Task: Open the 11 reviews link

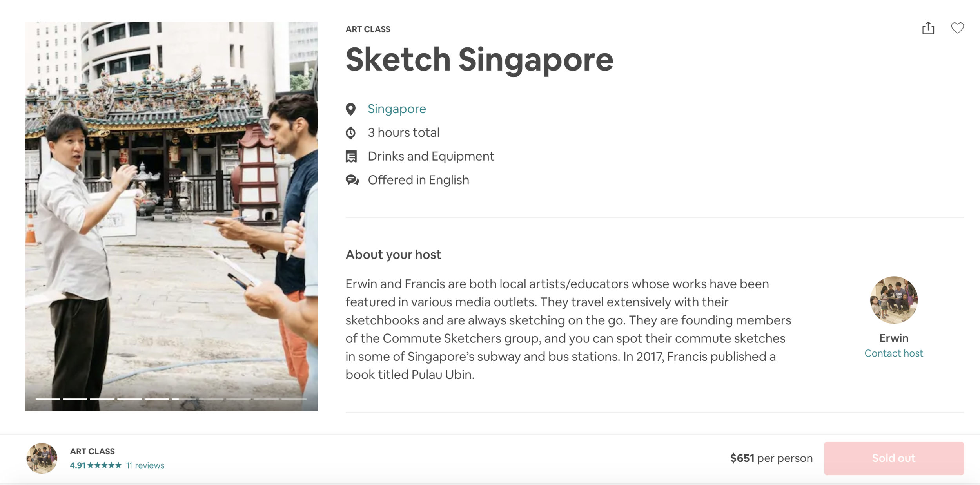Action: pos(145,465)
